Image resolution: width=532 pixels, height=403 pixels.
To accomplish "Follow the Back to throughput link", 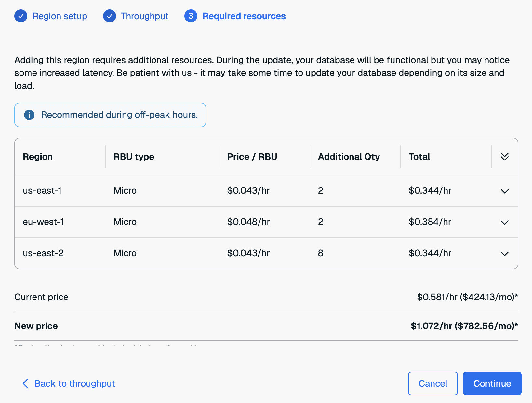I will click(75, 383).
